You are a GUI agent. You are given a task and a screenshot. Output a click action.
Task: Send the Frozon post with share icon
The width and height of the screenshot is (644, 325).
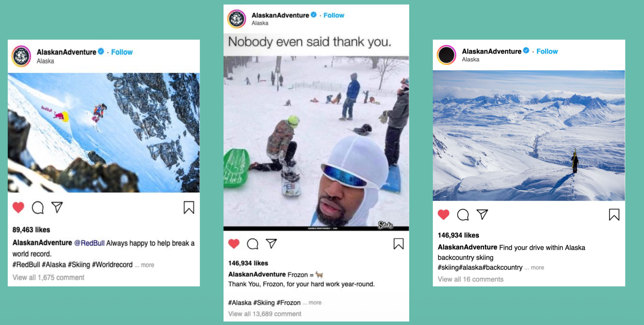click(x=271, y=243)
